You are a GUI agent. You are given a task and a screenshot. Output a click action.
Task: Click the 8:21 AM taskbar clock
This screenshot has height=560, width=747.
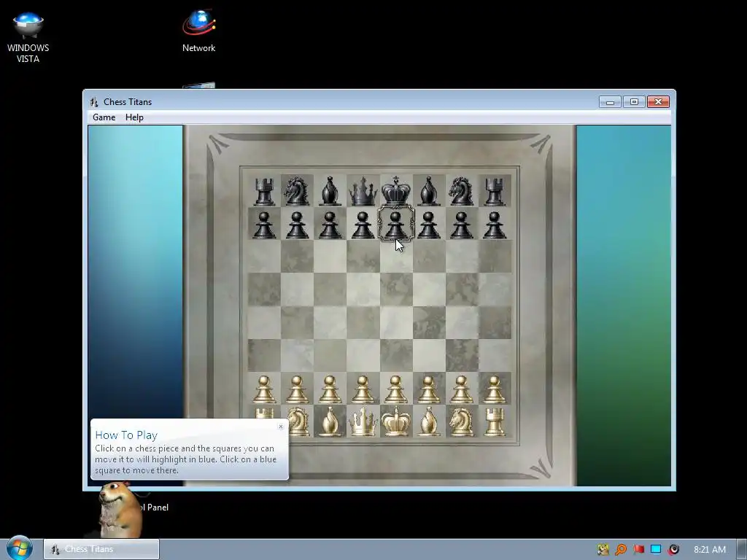pos(710,550)
